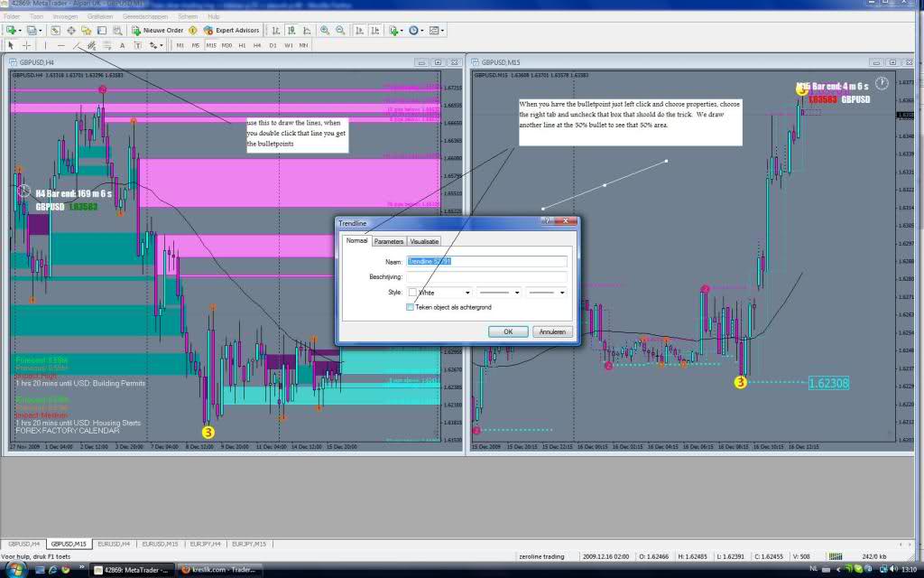Switch to the EURUSD,H4 chart tab

114,544
